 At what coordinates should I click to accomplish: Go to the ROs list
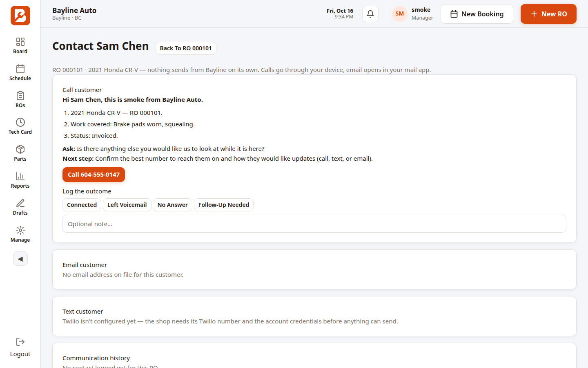click(20, 100)
